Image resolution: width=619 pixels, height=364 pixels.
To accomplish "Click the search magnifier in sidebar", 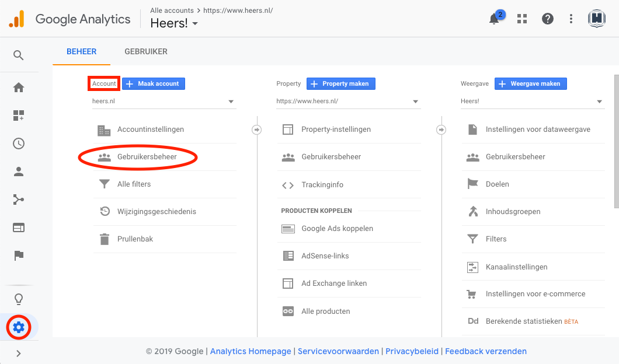I will click(x=19, y=55).
